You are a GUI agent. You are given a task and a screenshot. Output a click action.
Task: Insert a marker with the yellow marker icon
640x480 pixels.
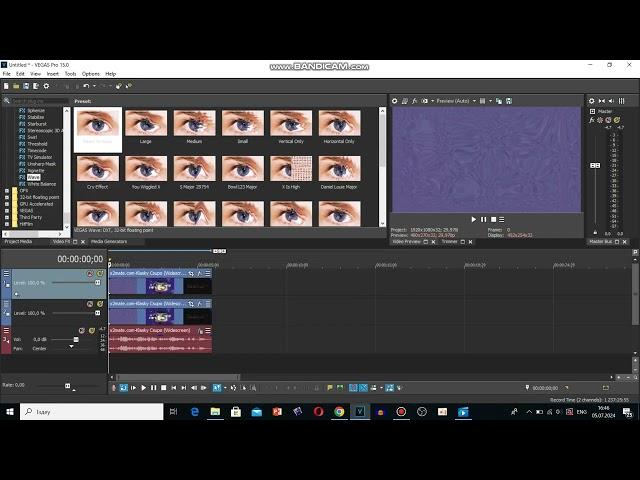click(330, 388)
